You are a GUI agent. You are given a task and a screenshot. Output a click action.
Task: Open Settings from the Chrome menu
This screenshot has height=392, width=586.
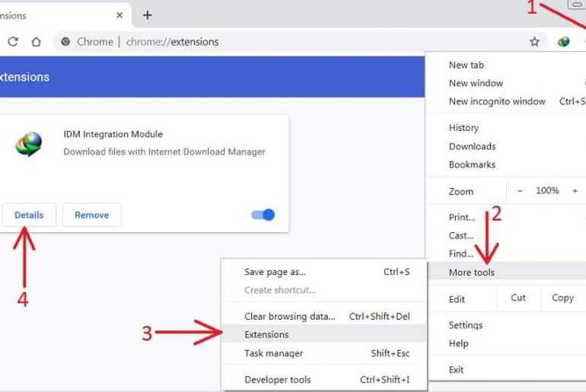[505, 325]
